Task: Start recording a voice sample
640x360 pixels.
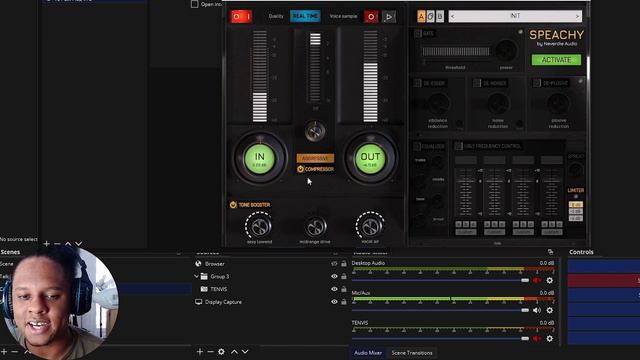Action: (x=371, y=17)
